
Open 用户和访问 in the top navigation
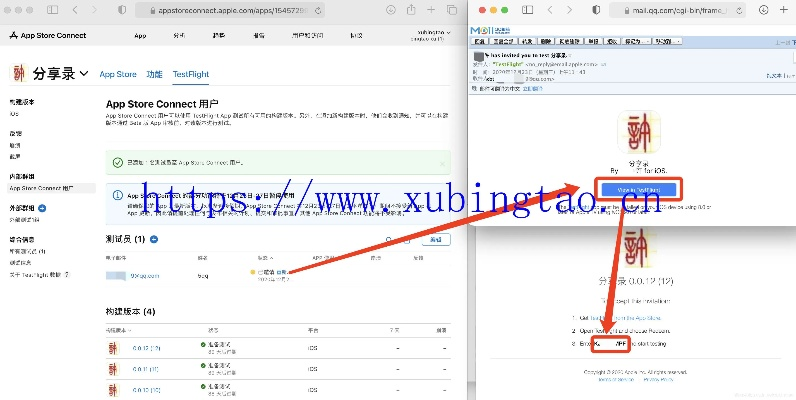point(308,36)
